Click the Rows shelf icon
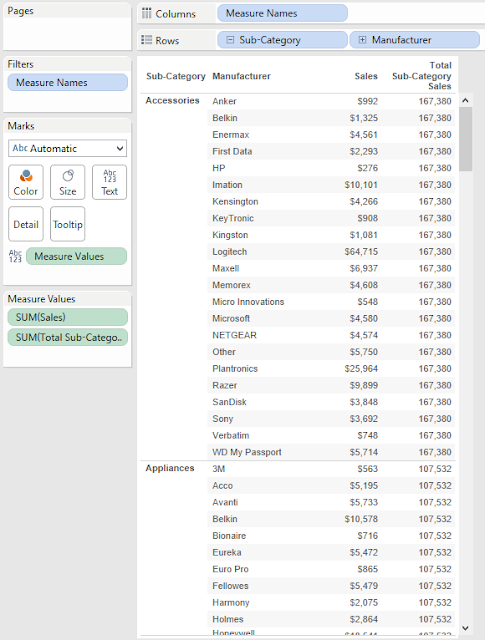Screen dimensions: 485x640 (146, 40)
